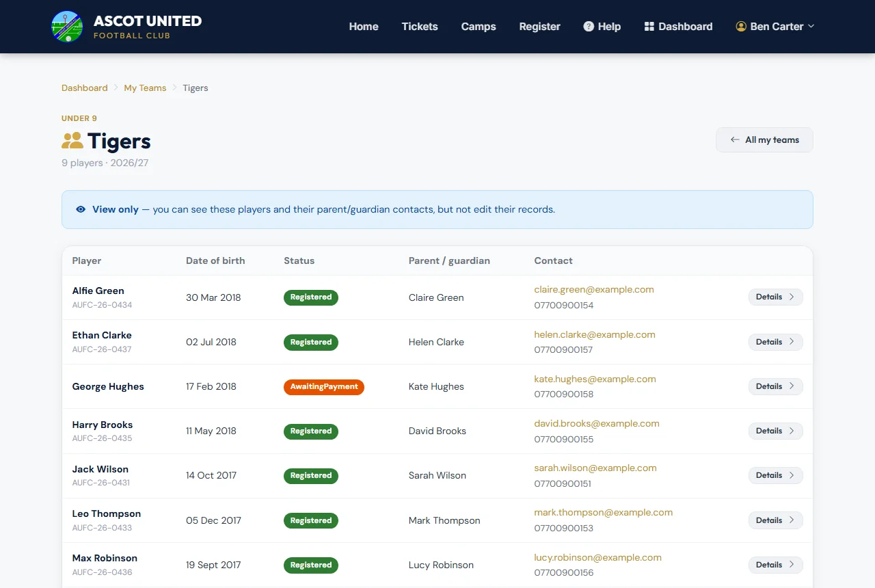
Task: Click the eye icon in View only banner
Action: point(81,209)
